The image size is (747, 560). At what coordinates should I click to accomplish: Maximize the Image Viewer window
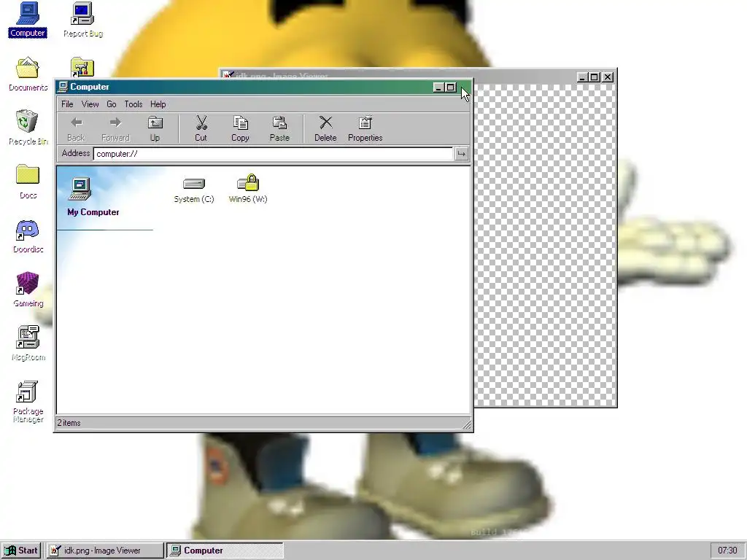(x=595, y=77)
